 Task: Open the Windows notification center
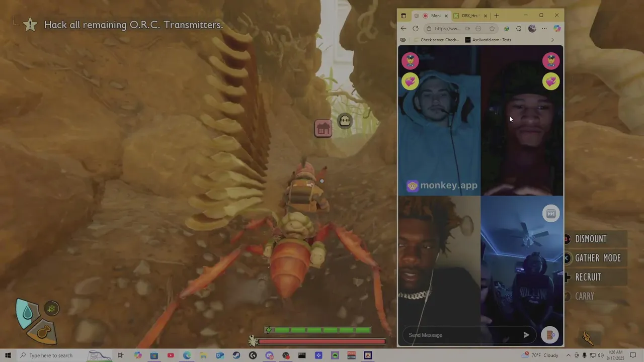(x=633, y=355)
